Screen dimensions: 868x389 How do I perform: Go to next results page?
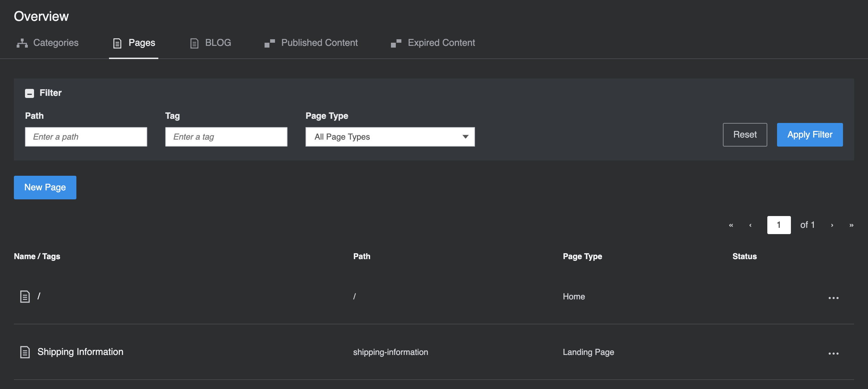[x=832, y=225]
